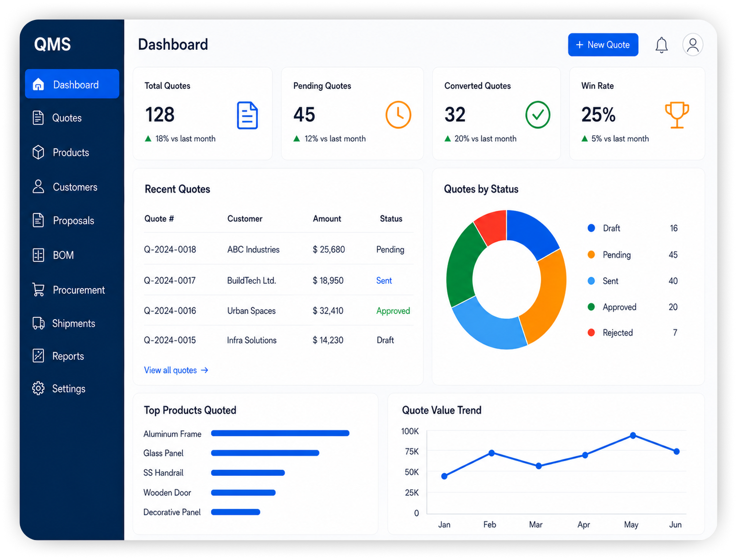
Task: Click the Approved legend label
Action: pos(620,307)
